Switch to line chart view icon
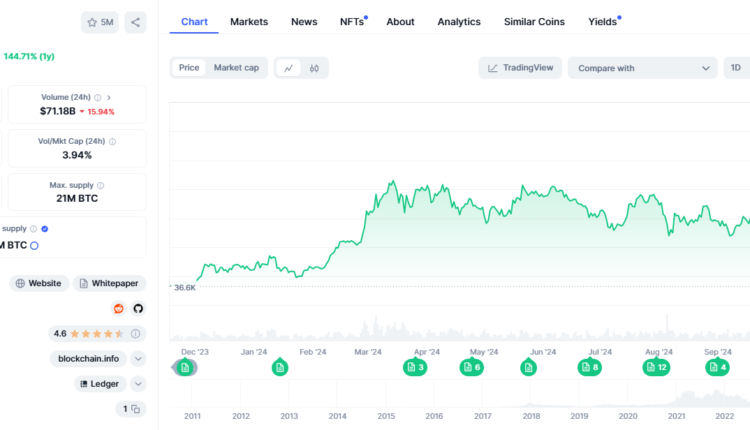The height and width of the screenshot is (430, 750). (x=288, y=68)
